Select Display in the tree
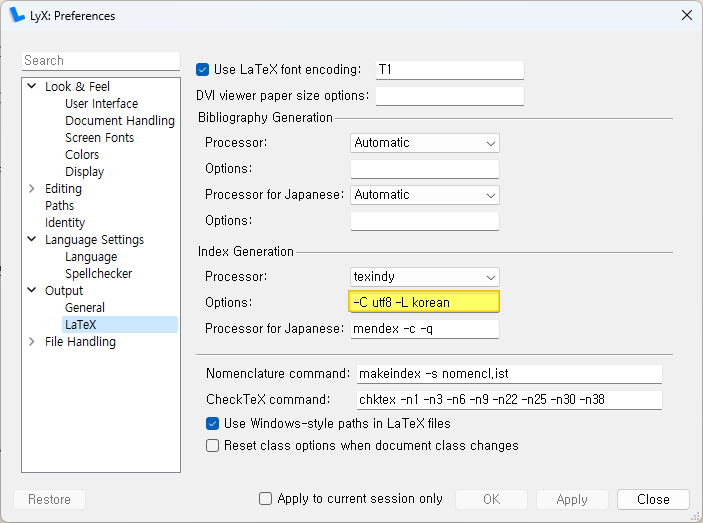 pyautogui.click(x=84, y=172)
